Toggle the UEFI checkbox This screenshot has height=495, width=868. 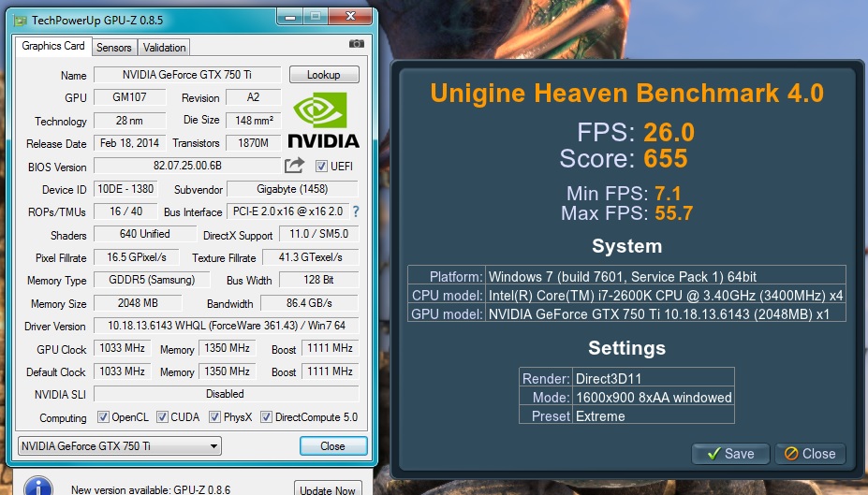[321, 166]
